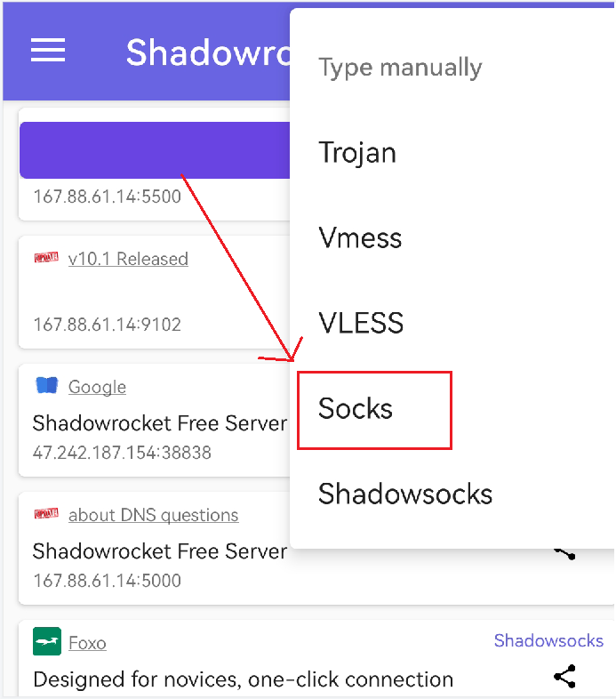The image size is (616, 699).
Task: Click the Shadowsocks label on Foxo card
Action: click(548, 640)
